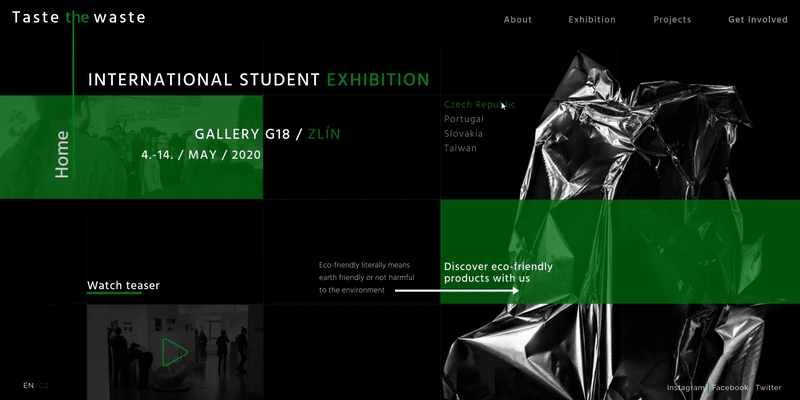This screenshot has height=400, width=800.
Task: Click the white arrow toward Discover eco-friendly products
Action: pyautogui.click(x=457, y=290)
